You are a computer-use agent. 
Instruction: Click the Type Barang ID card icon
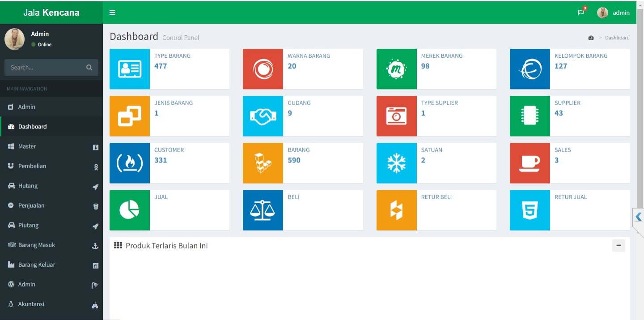(x=130, y=69)
